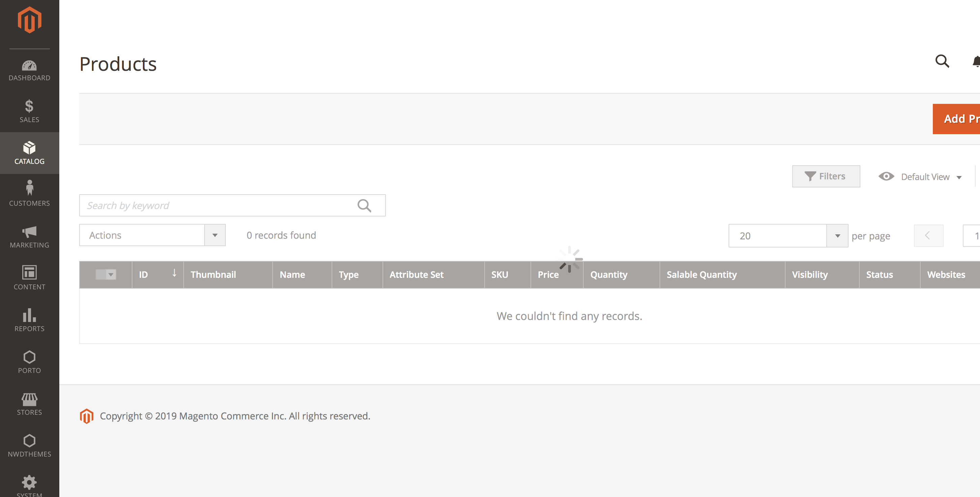Sort products by the ID column
The height and width of the screenshot is (497, 980).
144,274
